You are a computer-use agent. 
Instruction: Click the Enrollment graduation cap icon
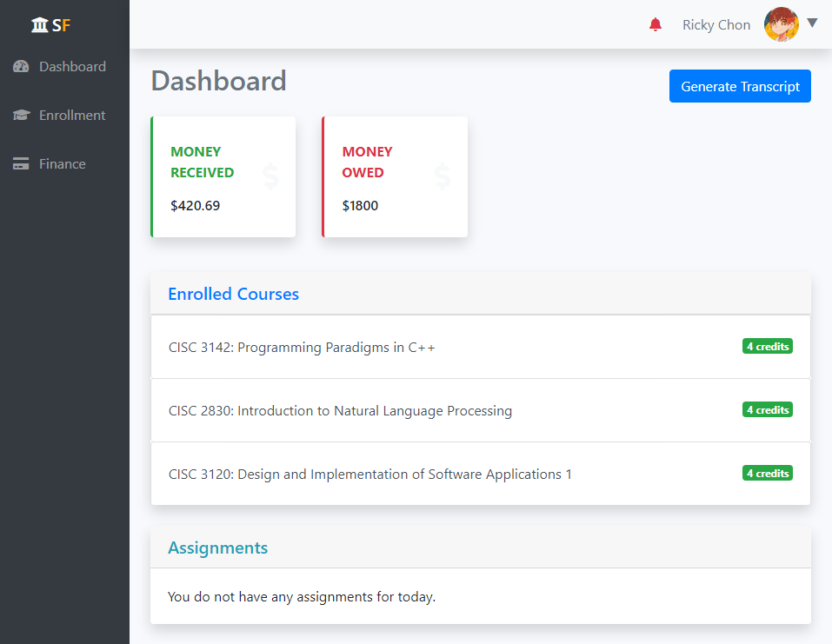click(x=21, y=116)
